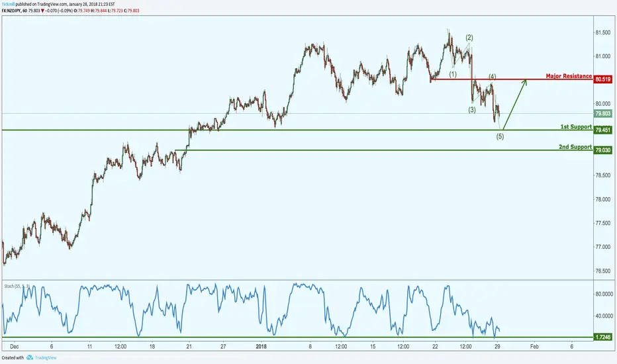Click the 1.7246 stochastic level tag

(x=603, y=338)
